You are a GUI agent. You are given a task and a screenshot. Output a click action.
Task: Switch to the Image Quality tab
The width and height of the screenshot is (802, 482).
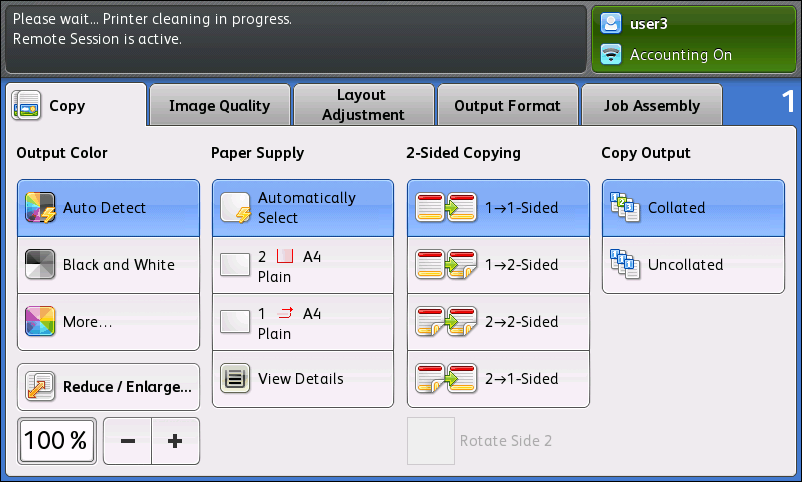tap(219, 105)
